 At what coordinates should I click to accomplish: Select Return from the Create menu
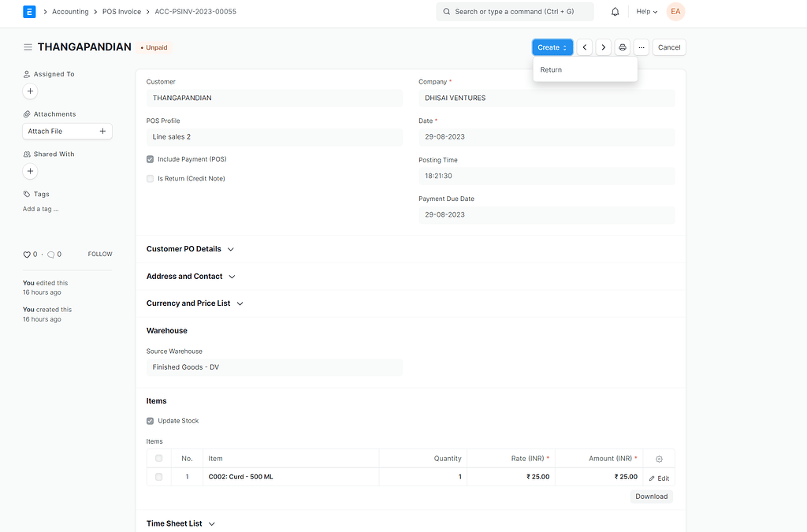(550, 69)
